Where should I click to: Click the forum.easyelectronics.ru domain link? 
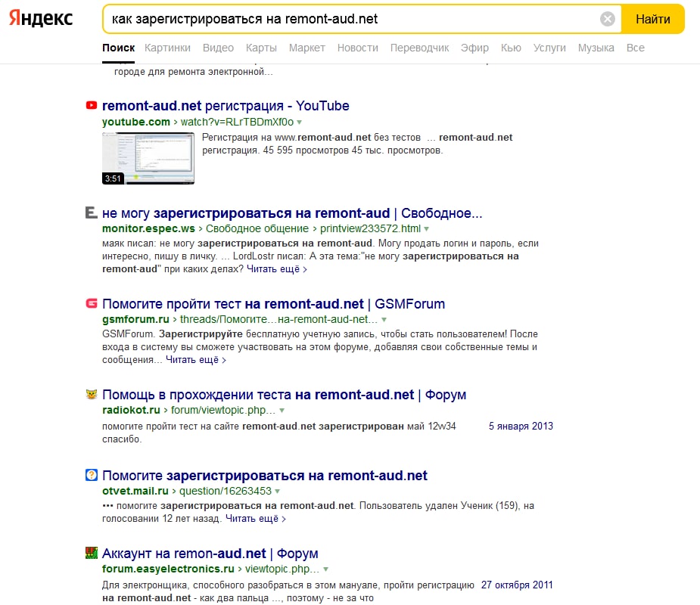tap(168, 569)
